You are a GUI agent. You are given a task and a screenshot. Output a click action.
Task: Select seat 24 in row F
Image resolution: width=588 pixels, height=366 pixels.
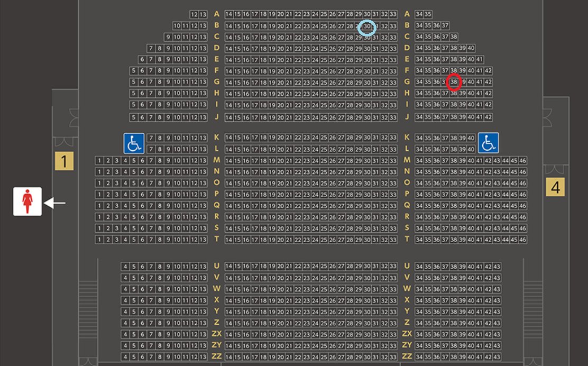(x=315, y=71)
